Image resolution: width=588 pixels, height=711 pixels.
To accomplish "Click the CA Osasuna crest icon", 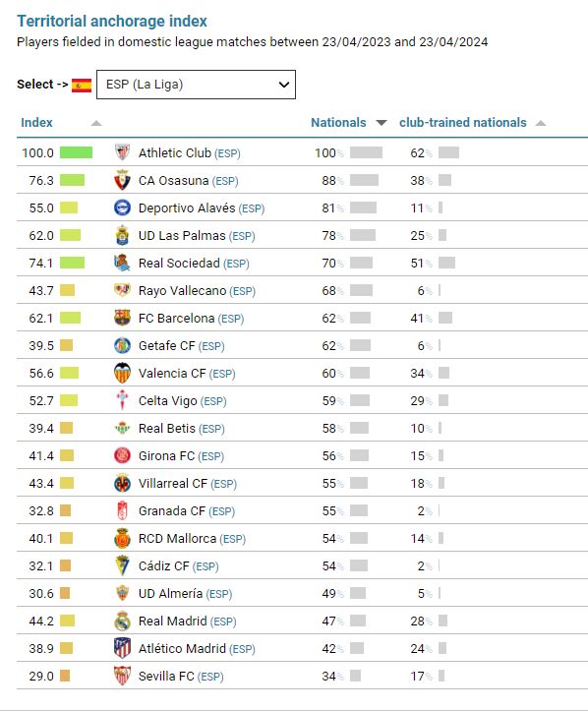I will 122,180.
